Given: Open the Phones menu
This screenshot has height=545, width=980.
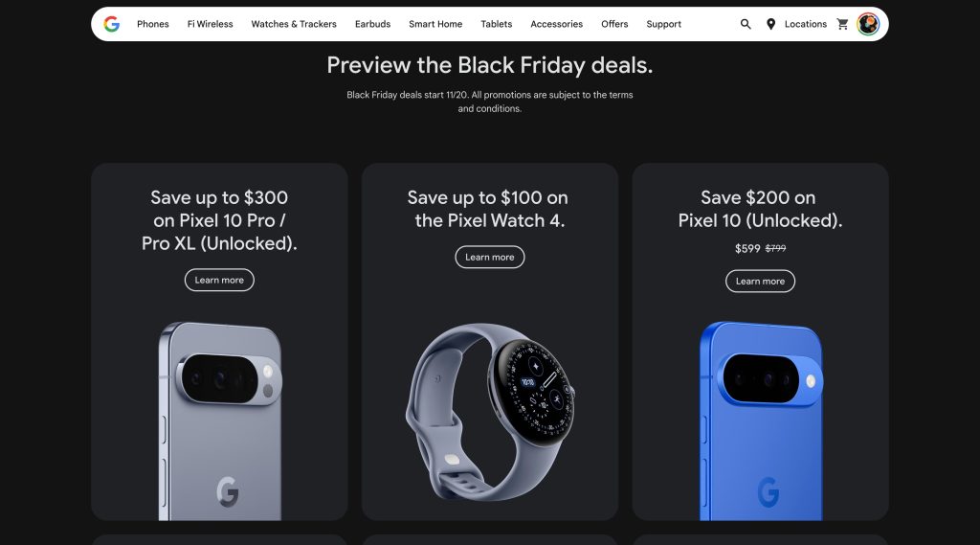Looking at the screenshot, I should click(153, 24).
